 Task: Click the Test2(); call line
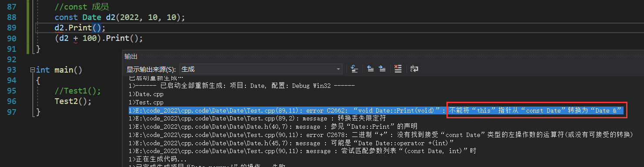73,101
